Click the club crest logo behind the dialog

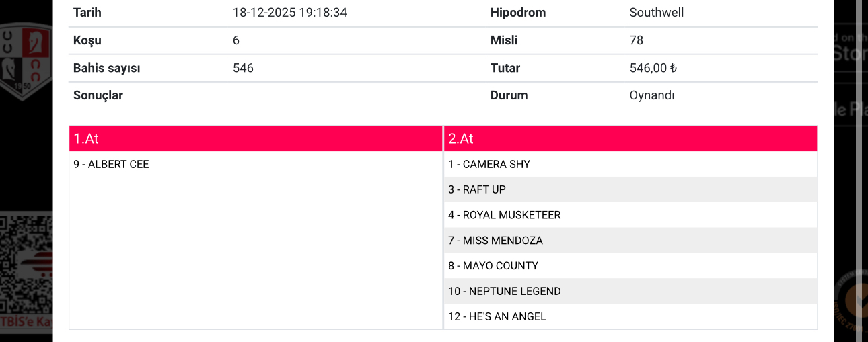(x=26, y=62)
